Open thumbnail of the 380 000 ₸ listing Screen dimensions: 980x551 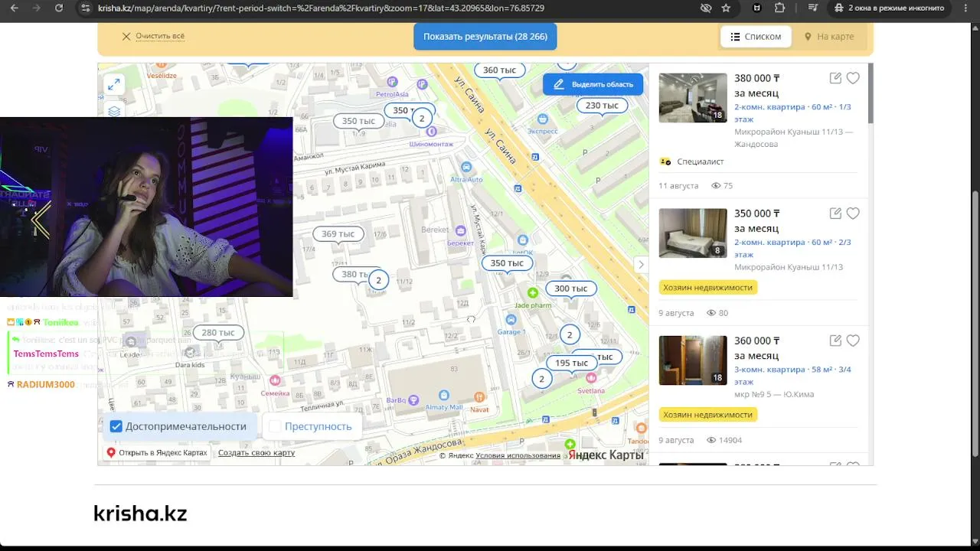[x=693, y=98]
